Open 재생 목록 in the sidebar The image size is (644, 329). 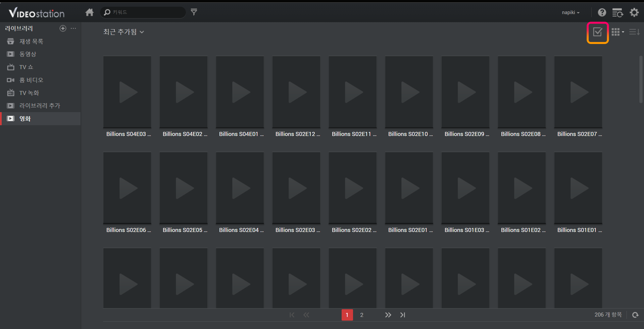click(40, 41)
